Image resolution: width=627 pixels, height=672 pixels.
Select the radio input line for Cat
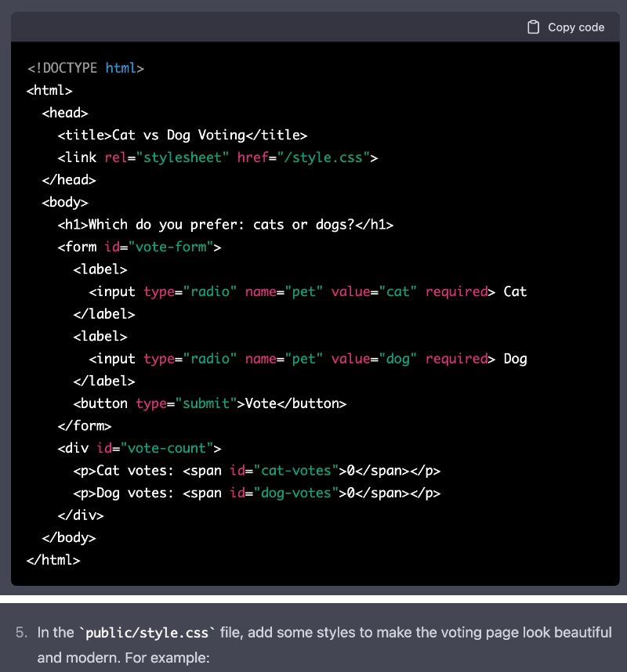[306, 291]
